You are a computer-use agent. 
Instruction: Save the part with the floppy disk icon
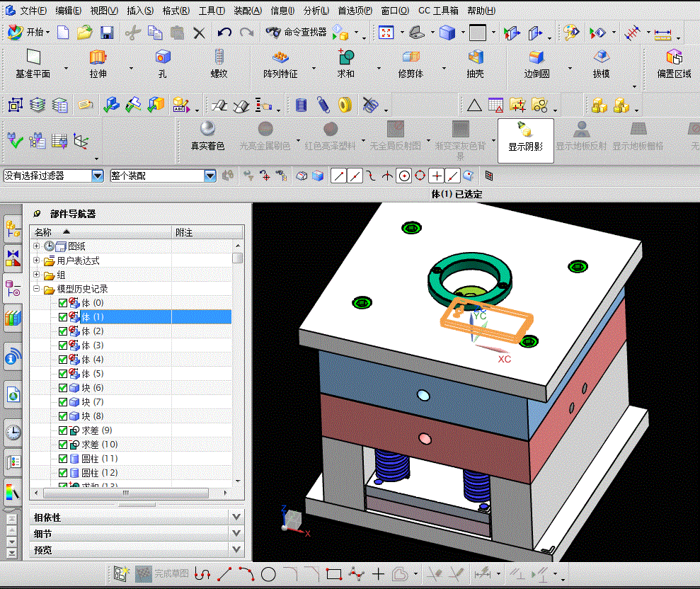pyautogui.click(x=107, y=33)
